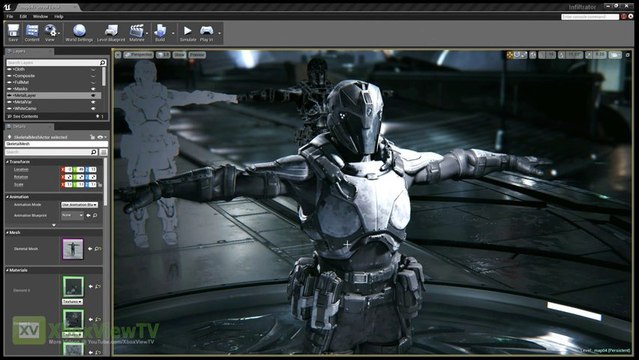Collapse the Materials section
The height and width of the screenshot is (360, 639).
coord(7,270)
